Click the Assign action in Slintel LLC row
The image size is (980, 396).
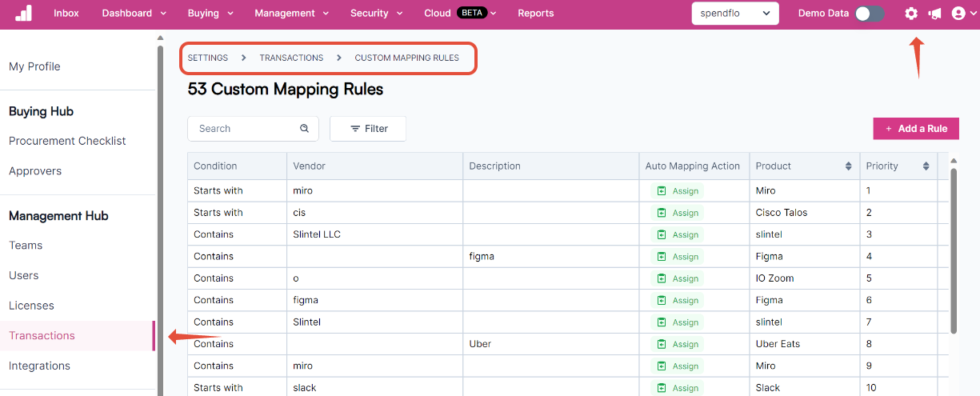pyautogui.click(x=678, y=235)
